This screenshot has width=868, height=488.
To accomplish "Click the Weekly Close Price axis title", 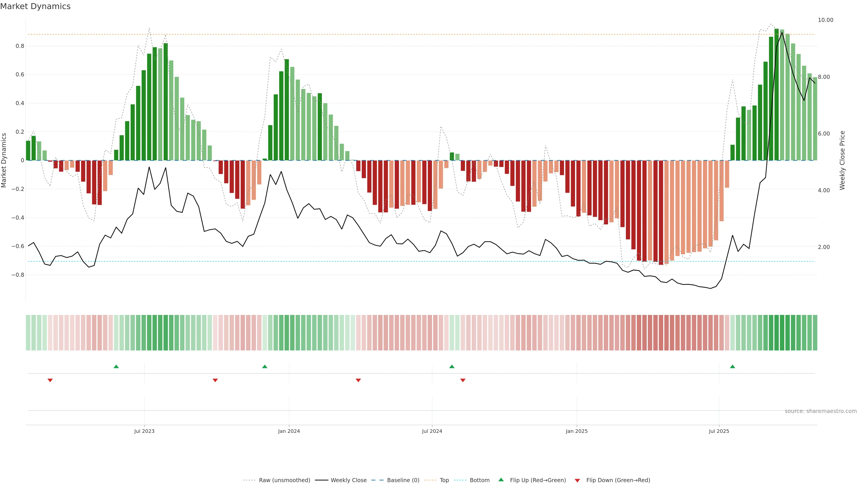I will (842, 160).
